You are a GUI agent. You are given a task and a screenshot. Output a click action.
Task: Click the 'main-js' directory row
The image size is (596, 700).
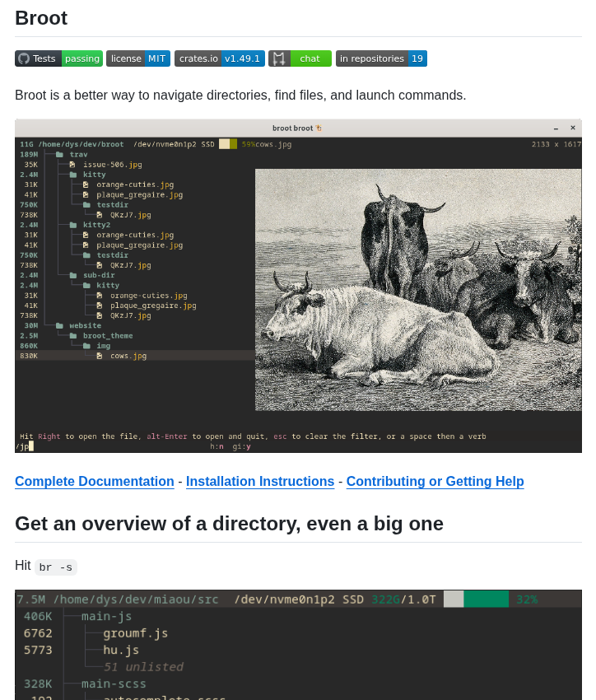point(106,617)
